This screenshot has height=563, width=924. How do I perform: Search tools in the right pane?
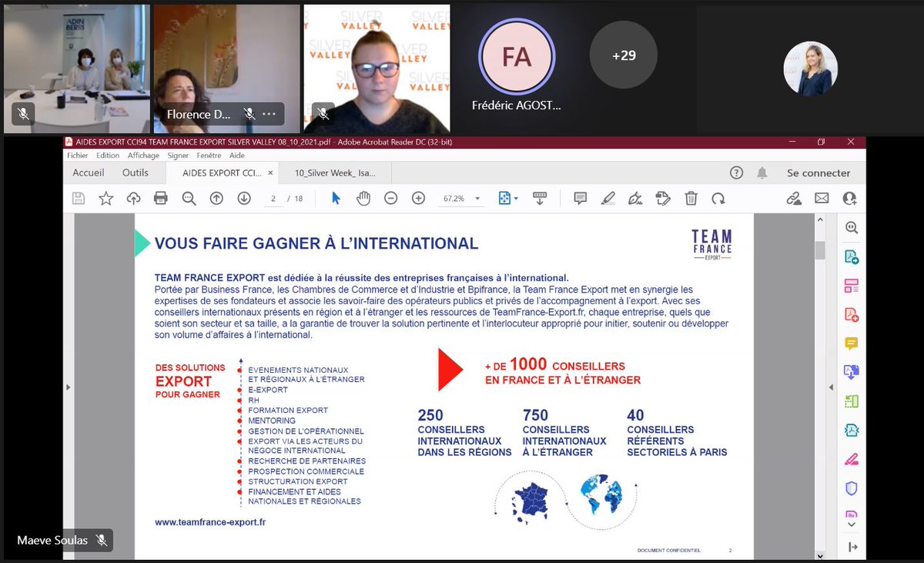pyautogui.click(x=851, y=228)
